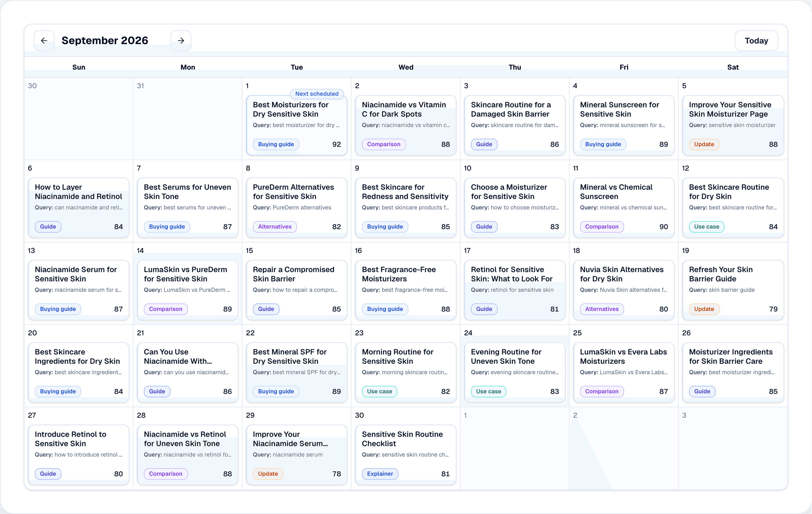Open Skincare Routine for a Damaged Skin Barrier
The image size is (812, 514).
(514, 126)
